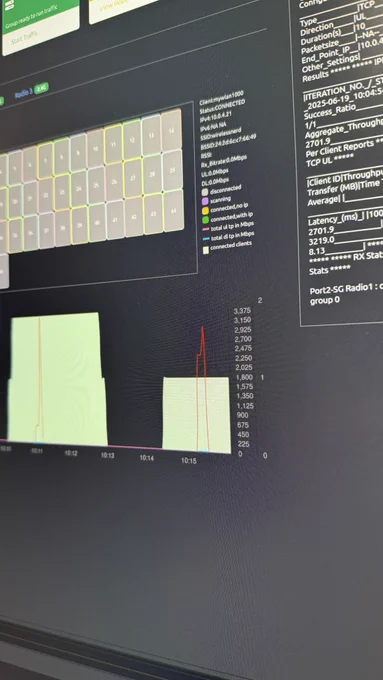Screen dimensions: 383x680
Task: Click the 8.13 value in results panel
Action: point(316,252)
